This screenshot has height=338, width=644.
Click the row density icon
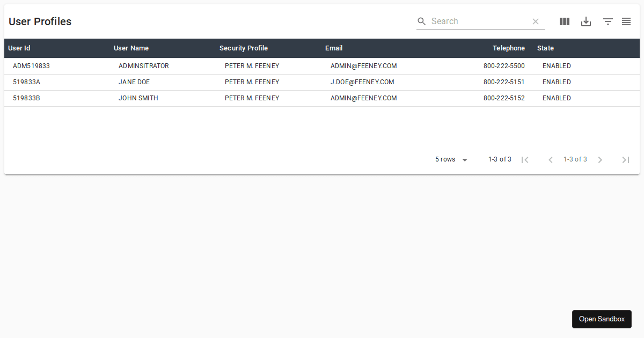click(626, 21)
